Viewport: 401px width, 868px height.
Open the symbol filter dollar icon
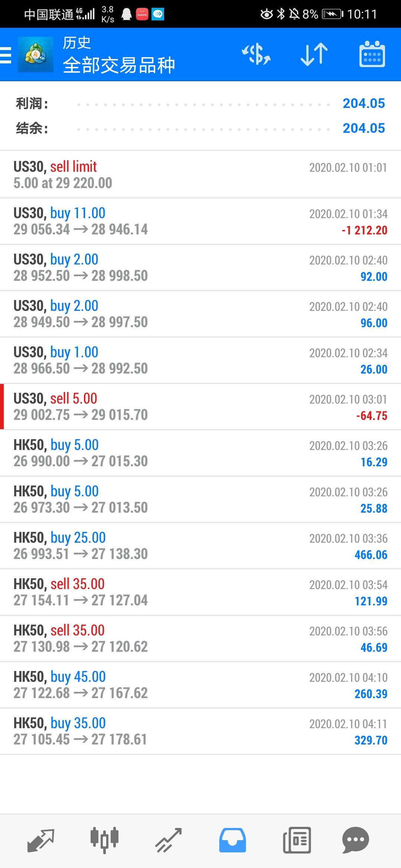tap(256, 55)
